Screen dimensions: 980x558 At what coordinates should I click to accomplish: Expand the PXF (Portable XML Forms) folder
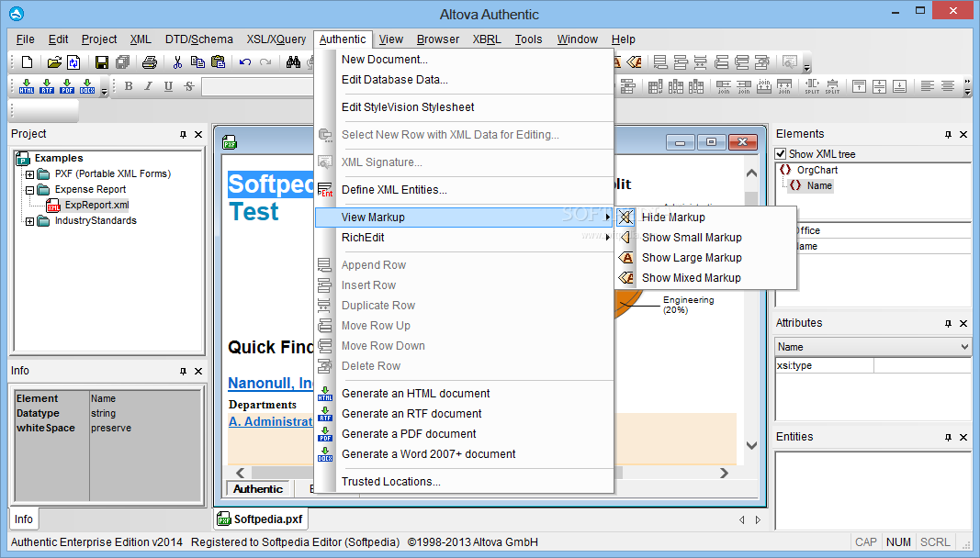(x=29, y=174)
